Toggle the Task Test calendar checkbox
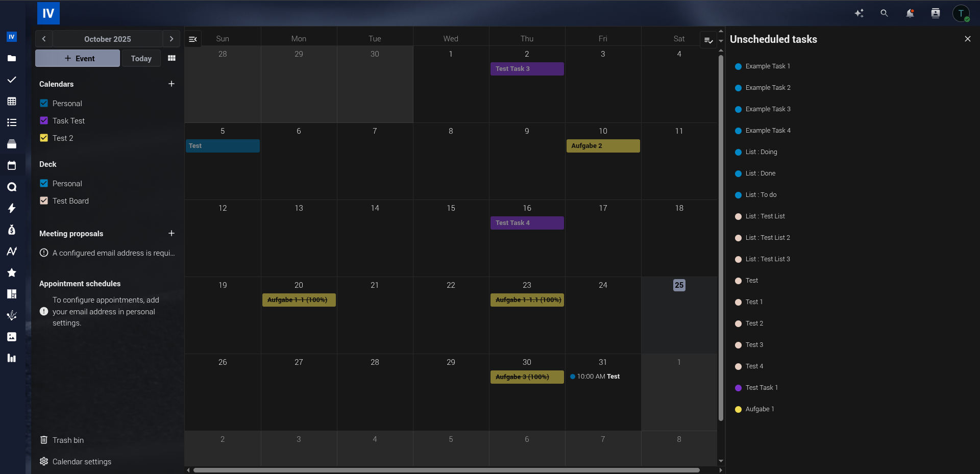The width and height of the screenshot is (980, 474). click(x=44, y=120)
